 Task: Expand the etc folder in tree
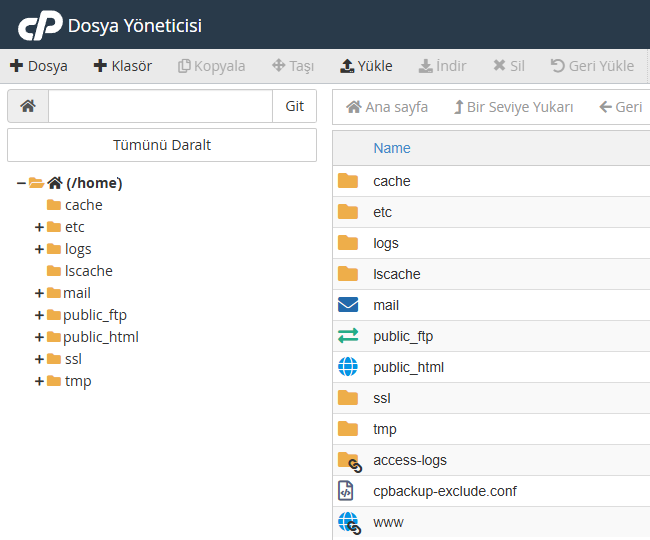pyautogui.click(x=40, y=227)
